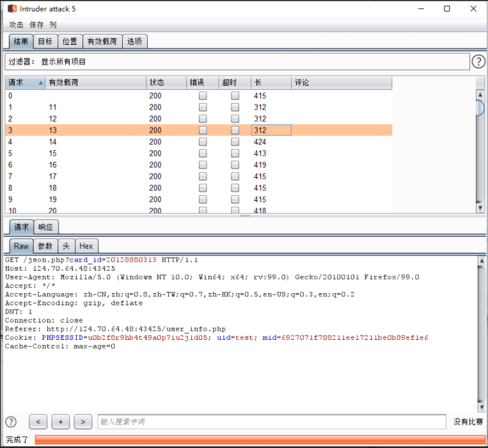
Task: Toggle 错误 checkbox for payload 19 row
Action: point(203,199)
